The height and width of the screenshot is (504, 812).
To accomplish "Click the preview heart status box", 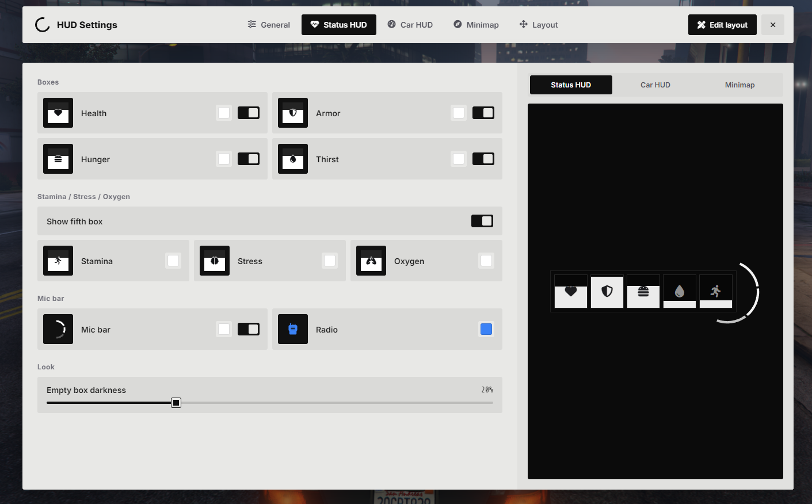I will point(571,291).
